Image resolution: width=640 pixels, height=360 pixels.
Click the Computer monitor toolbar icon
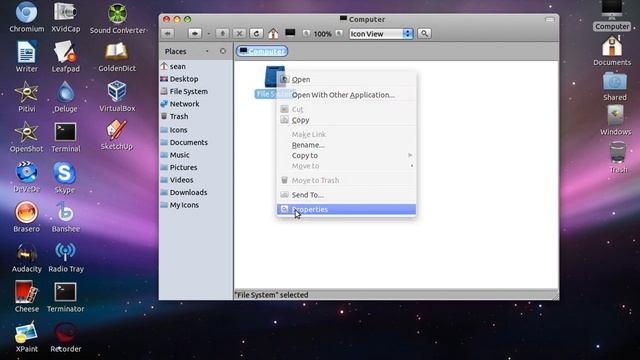point(290,33)
